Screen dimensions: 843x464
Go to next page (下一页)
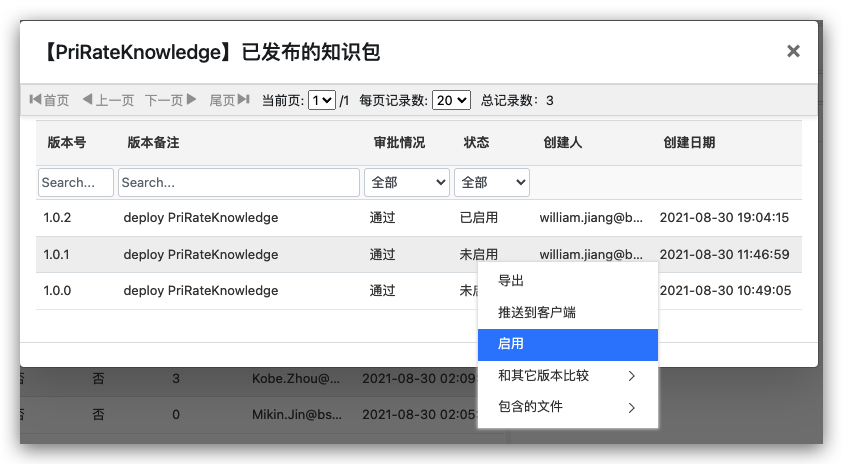(171, 100)
